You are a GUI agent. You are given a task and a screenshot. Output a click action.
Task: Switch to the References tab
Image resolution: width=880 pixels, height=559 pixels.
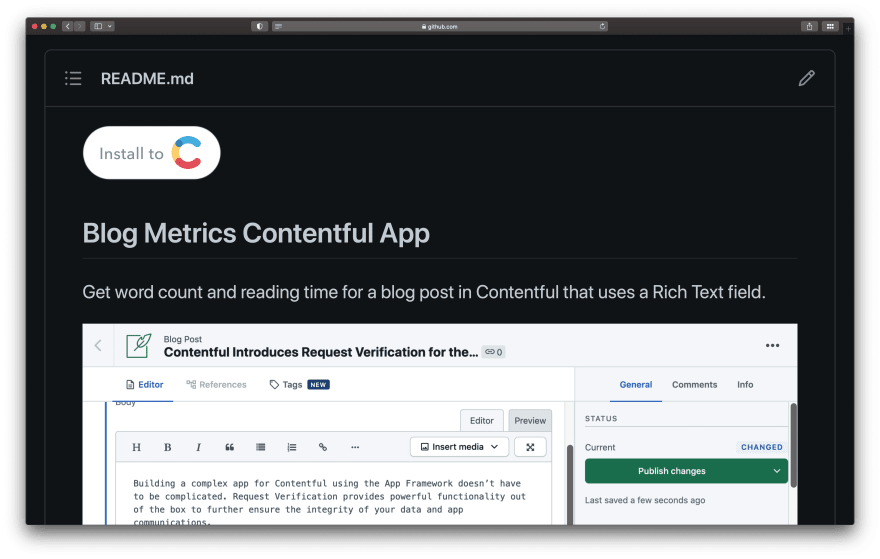coord(216,384)
